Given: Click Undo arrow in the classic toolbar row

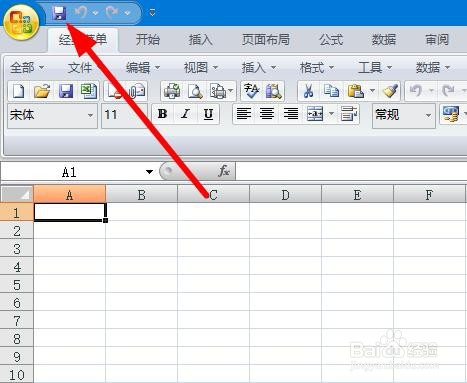Looking at the screenshot, I should tap(416, 91).
